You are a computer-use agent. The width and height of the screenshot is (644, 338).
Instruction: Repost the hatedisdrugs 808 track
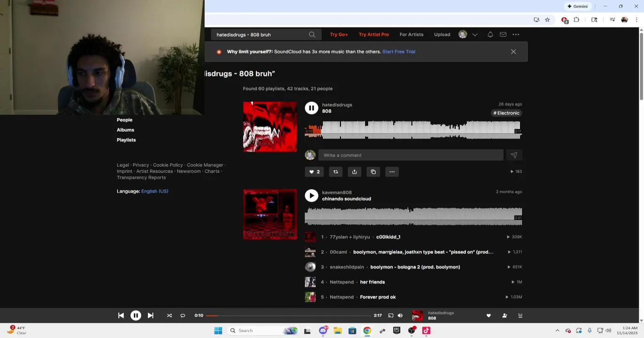pyautogui.click(x=336, y=172)
